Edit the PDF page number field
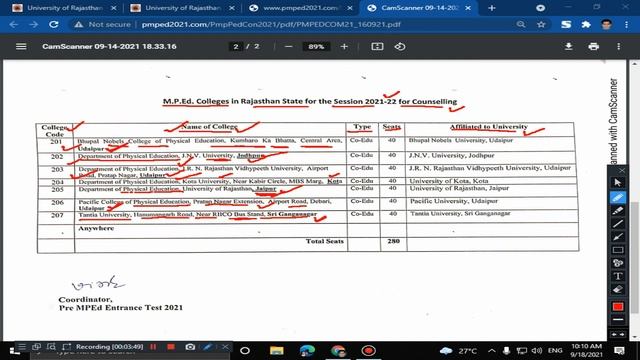This screenshot has height=360, width=640. click(x=236, y=47)
